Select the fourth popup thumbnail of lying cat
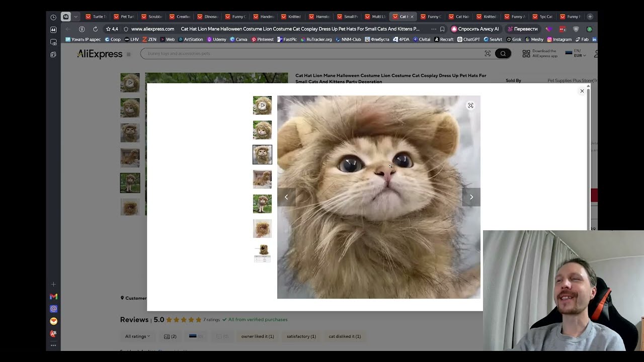The width and height of the screenshot is (644, 362). coord(262,179)
